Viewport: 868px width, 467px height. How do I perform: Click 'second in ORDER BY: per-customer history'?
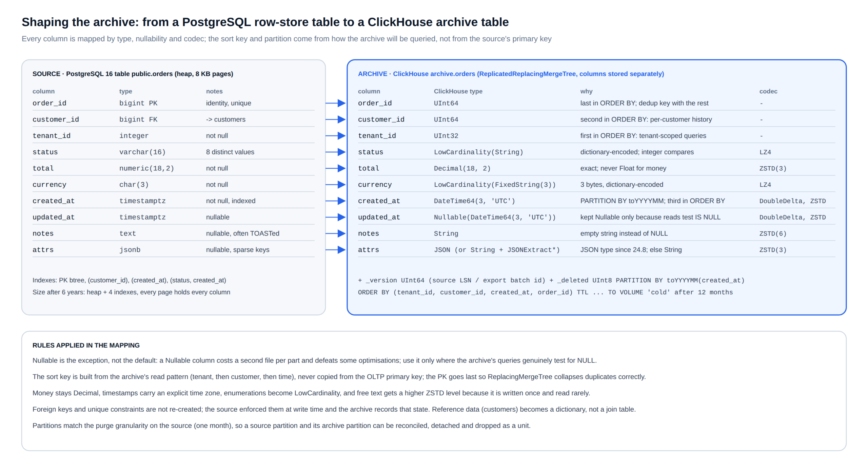tap(646, 119)
